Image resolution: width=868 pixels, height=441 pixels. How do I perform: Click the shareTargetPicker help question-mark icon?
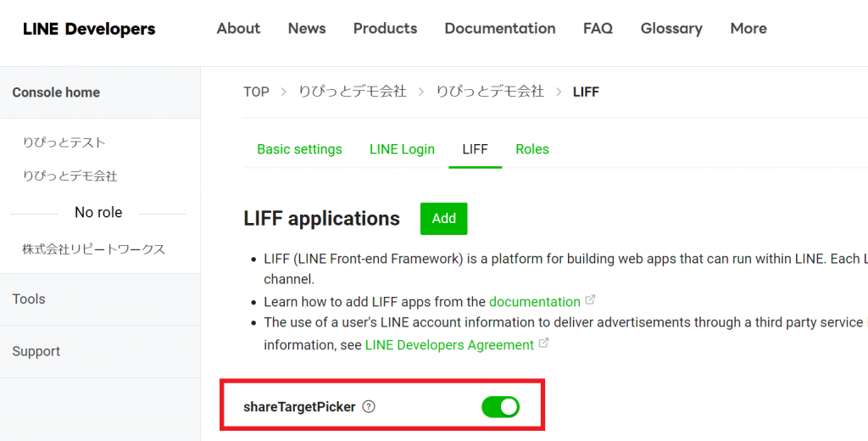[369, 406]
